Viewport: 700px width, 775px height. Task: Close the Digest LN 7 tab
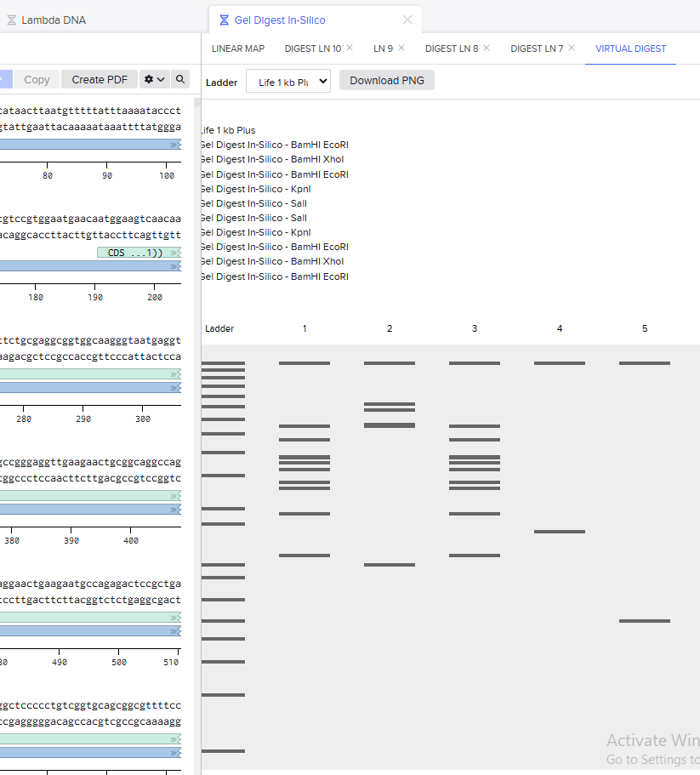tap(572, 48)
